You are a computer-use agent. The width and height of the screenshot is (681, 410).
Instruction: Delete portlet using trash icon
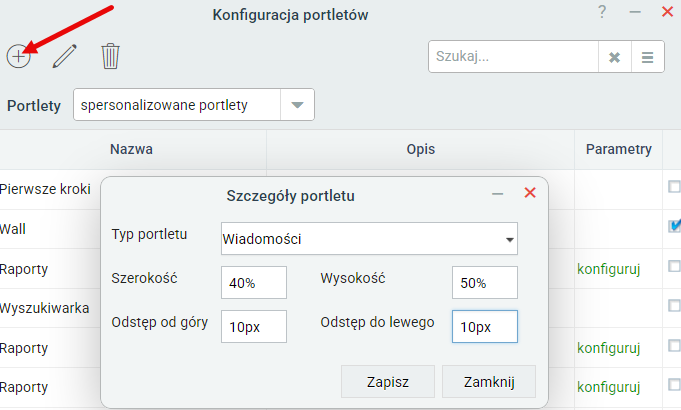coord(110,56)
